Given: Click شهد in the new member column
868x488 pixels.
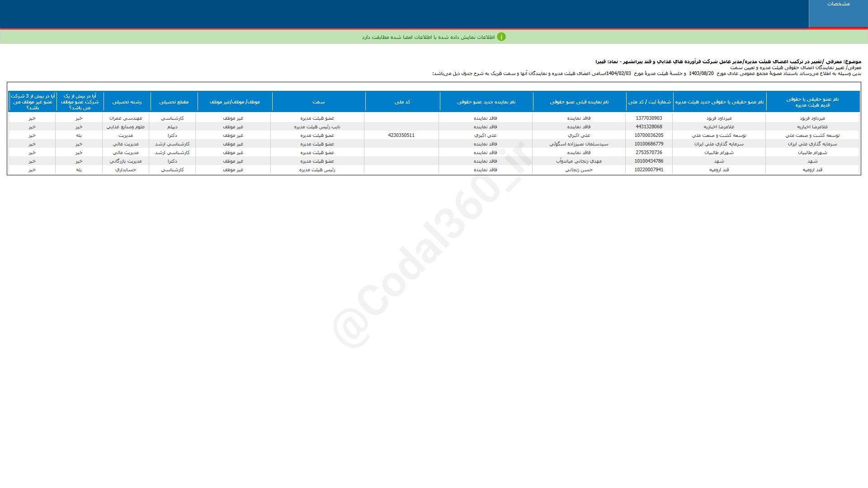Looking at the screenshot, I should tap(719, 161).
